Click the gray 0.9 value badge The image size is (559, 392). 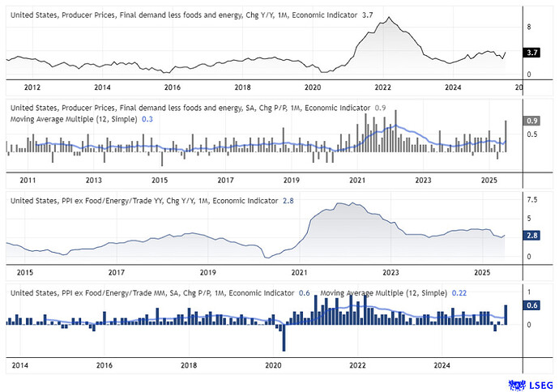[531, 121]
